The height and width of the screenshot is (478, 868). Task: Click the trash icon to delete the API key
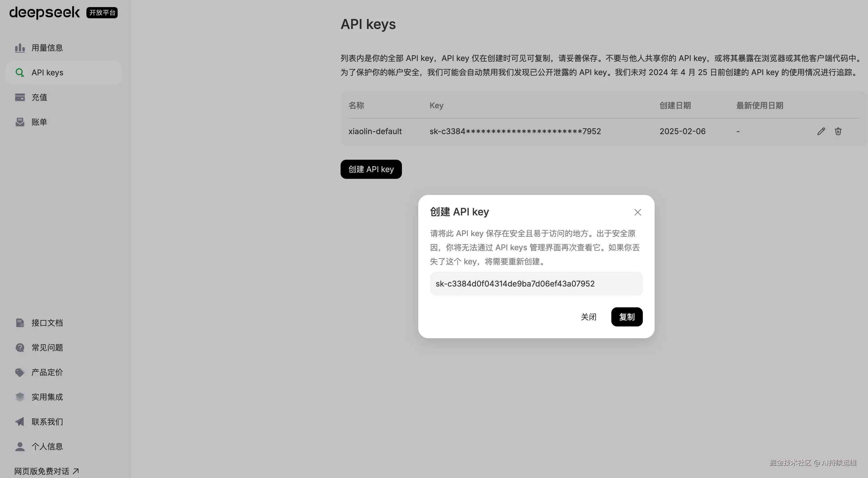838,131
